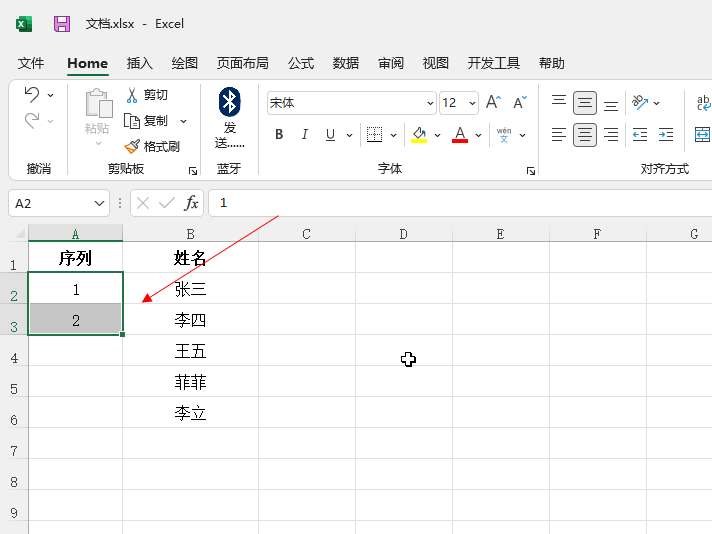The image size is (712, 534).
Task: Click the Copy icon (复制)
Action: pos(132,121)
